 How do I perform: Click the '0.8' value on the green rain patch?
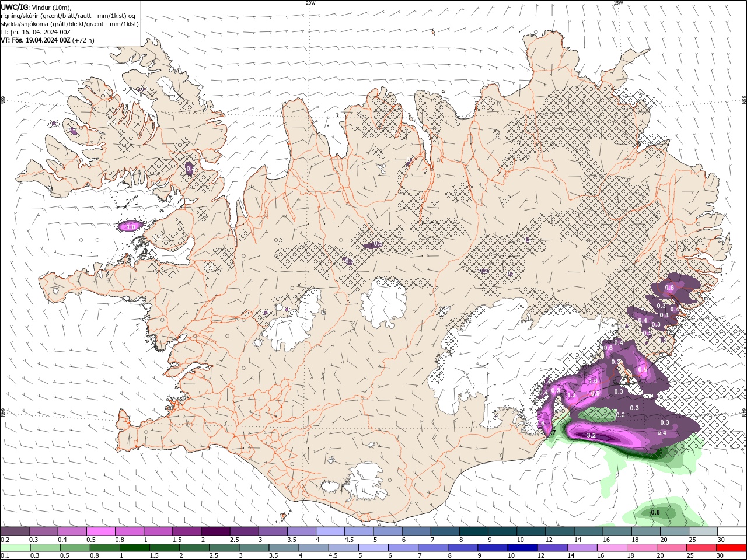tap(655, 512)
